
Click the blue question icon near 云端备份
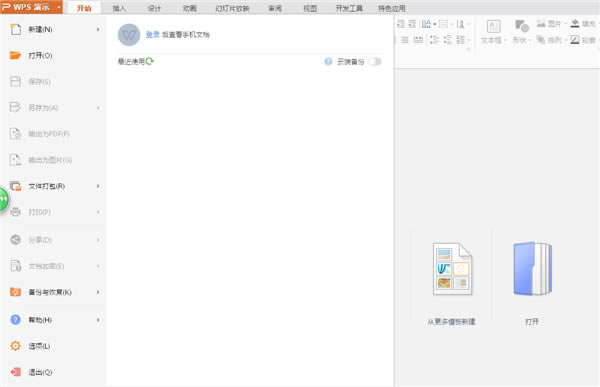pyautogui.click(x=328, y=62)
